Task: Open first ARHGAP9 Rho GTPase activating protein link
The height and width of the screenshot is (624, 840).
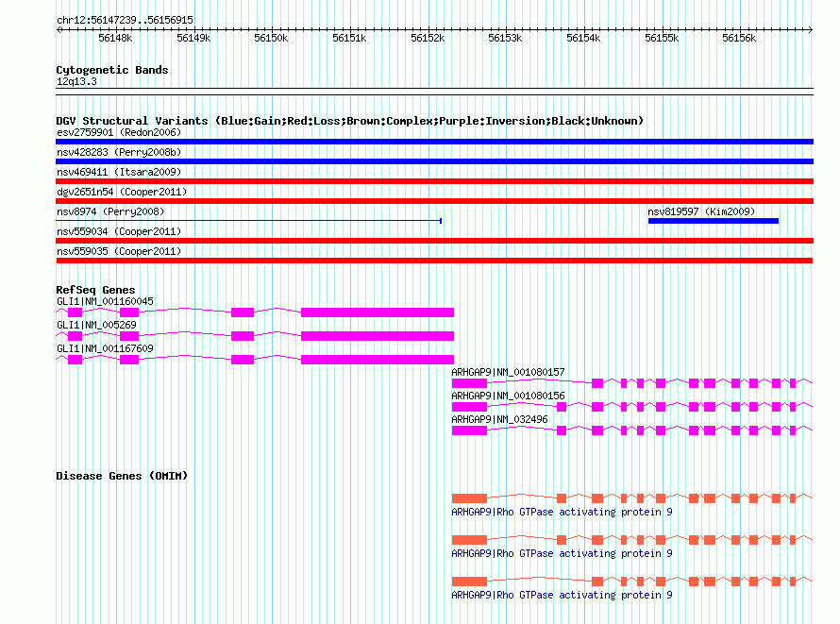Action: [x=562, y=512]
